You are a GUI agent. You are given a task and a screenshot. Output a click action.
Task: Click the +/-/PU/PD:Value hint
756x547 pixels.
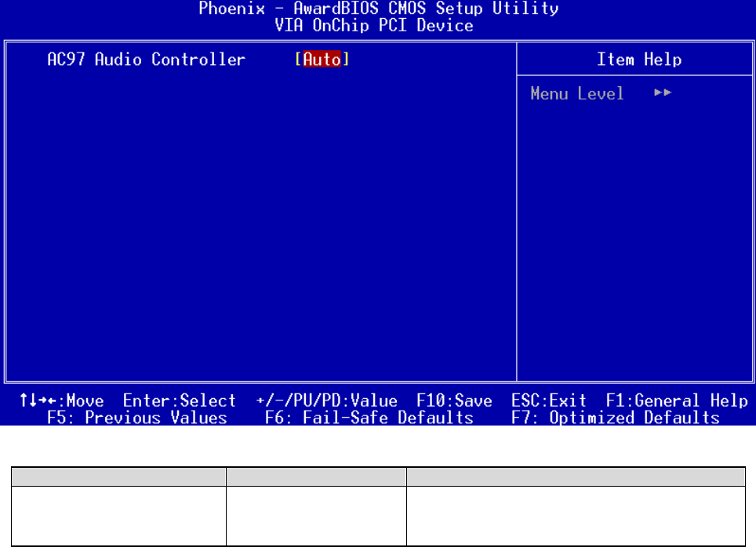pos(327,400)
